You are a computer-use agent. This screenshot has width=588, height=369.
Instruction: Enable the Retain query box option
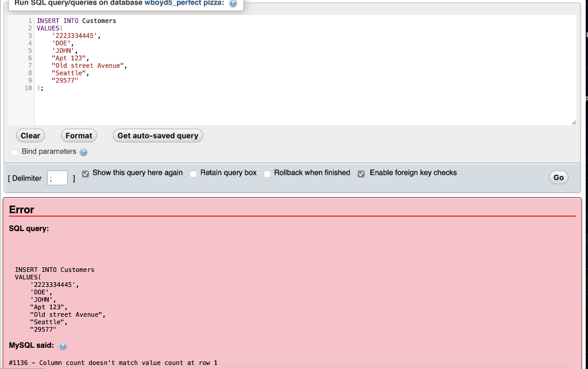click(x=193, y=173)
